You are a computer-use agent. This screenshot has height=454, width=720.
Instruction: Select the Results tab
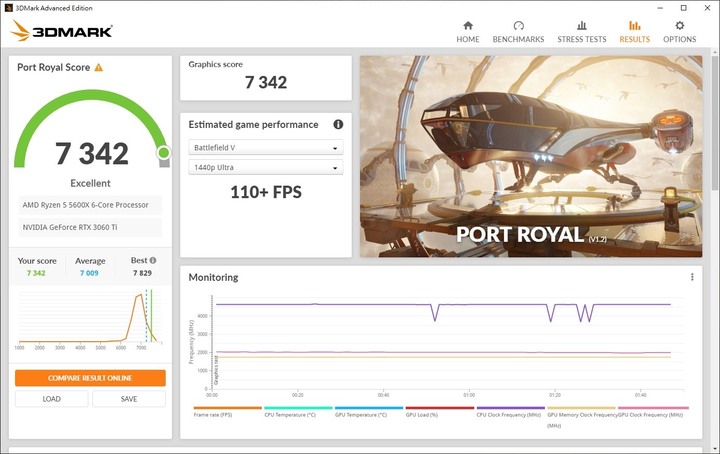pos(634,32)
